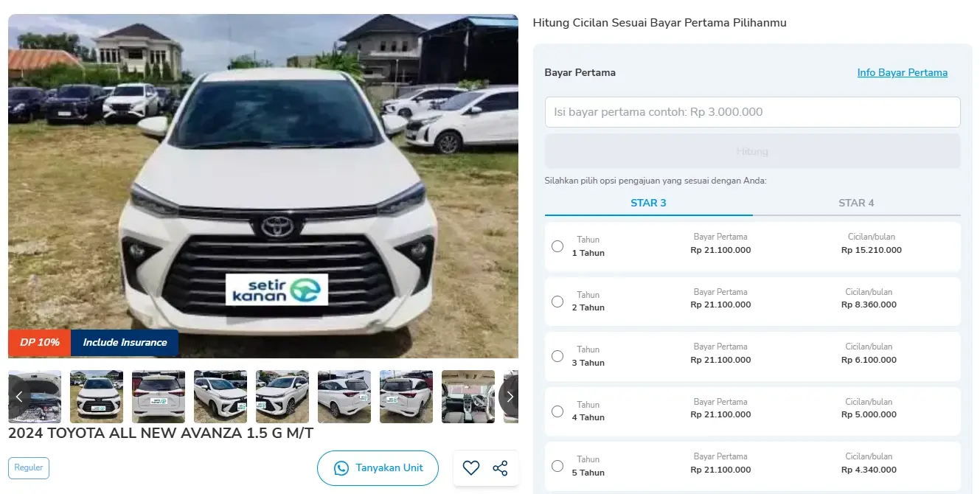Show the next gallery thumbnails with the right arrow

[x=509, y=397]
